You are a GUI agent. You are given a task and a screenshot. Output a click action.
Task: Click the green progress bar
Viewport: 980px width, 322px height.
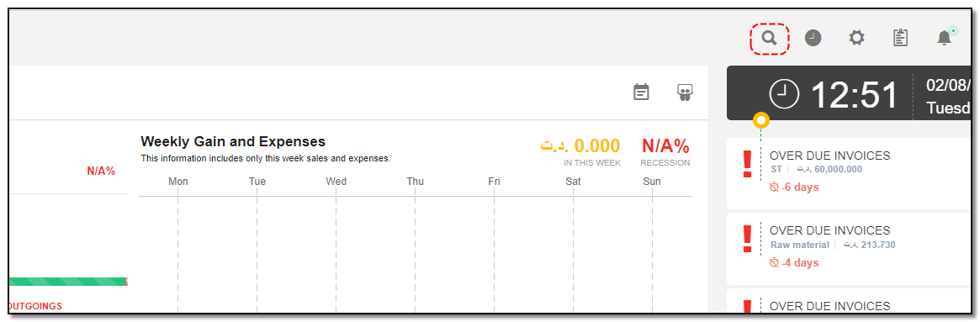click(68, 282)
